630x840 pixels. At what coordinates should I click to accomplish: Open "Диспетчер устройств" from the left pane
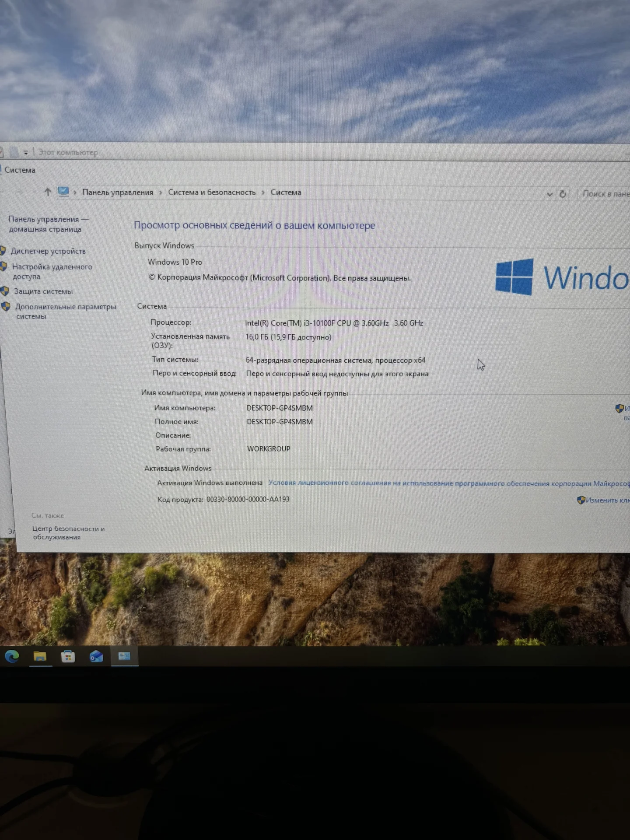click(48, 251)
